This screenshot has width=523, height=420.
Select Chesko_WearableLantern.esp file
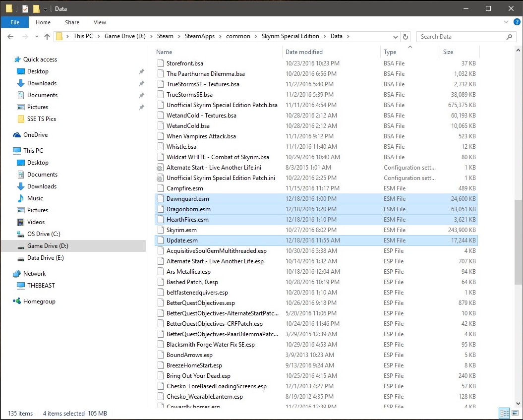tap(316, 397)
